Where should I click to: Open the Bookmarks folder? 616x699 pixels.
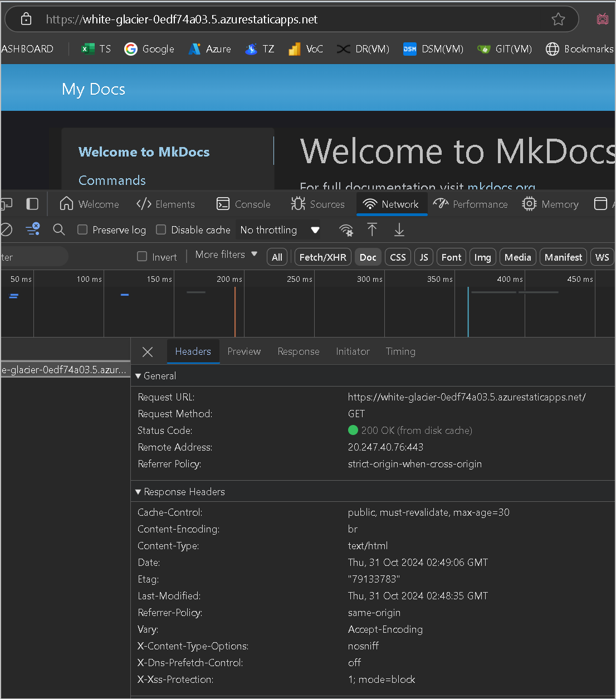pyautogui.click(x=579, y=49)
